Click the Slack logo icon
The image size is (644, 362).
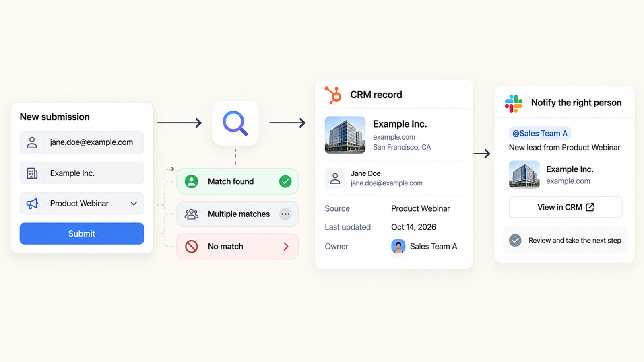click(514, 103)
